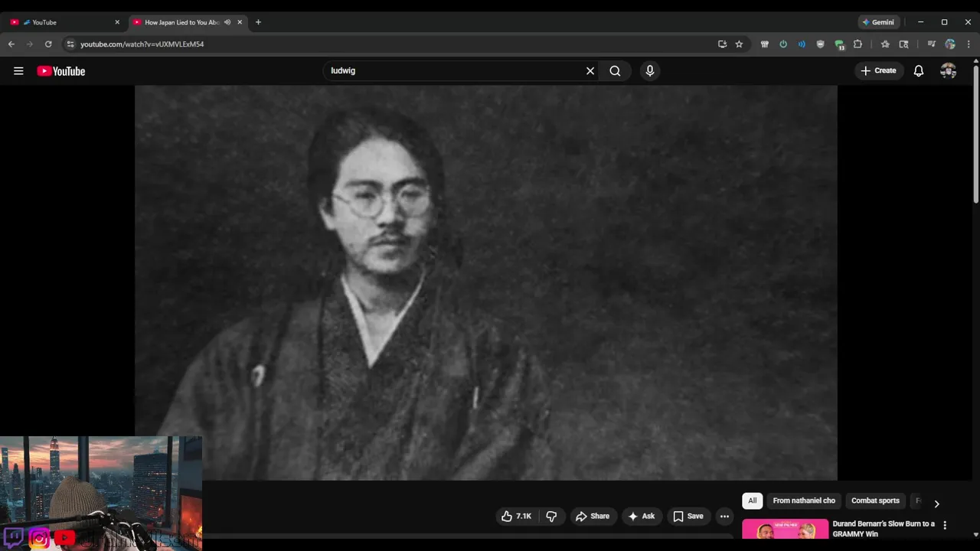Click the install app icon in address bar

[722, 44]
